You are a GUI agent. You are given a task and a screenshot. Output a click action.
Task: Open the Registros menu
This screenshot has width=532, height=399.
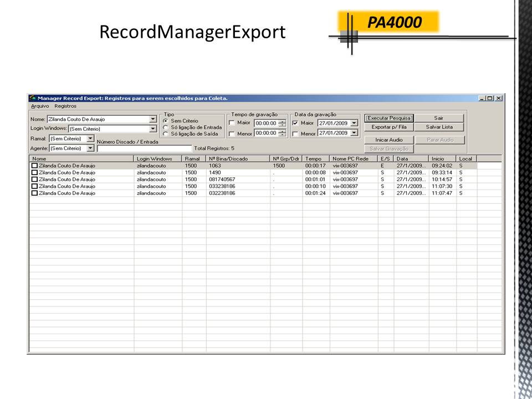[65, 105]
